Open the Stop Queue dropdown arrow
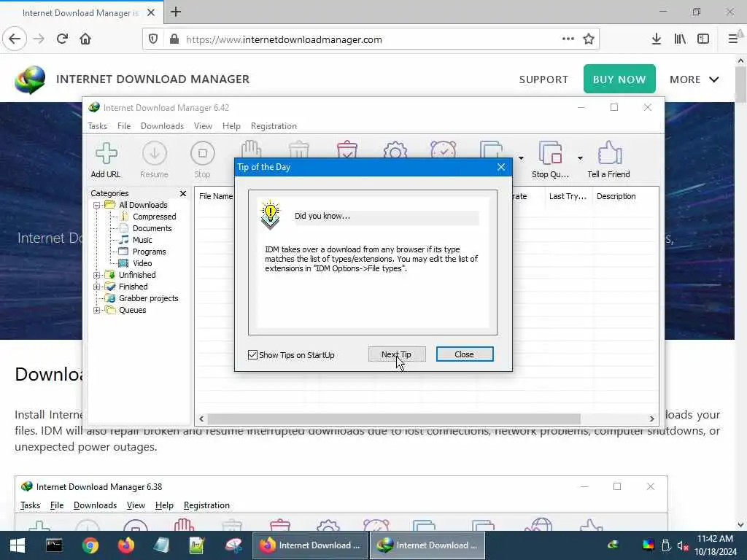The width and height of the screenshot is (747, 560). (x=580, y=158)
